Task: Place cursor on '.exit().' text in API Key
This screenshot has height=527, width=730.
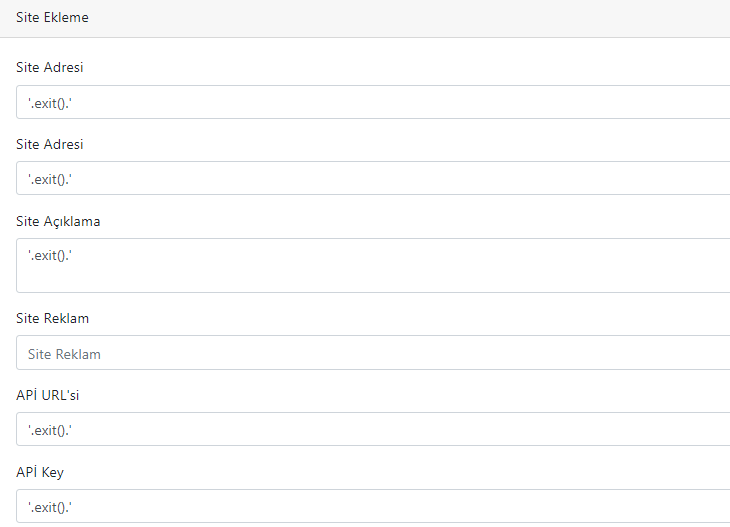Action: point(50,507)
